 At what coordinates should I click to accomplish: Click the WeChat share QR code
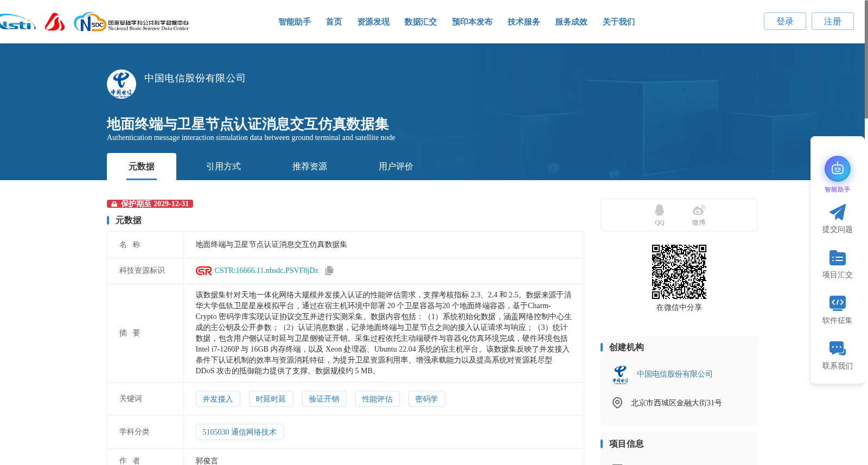[679, 272]
